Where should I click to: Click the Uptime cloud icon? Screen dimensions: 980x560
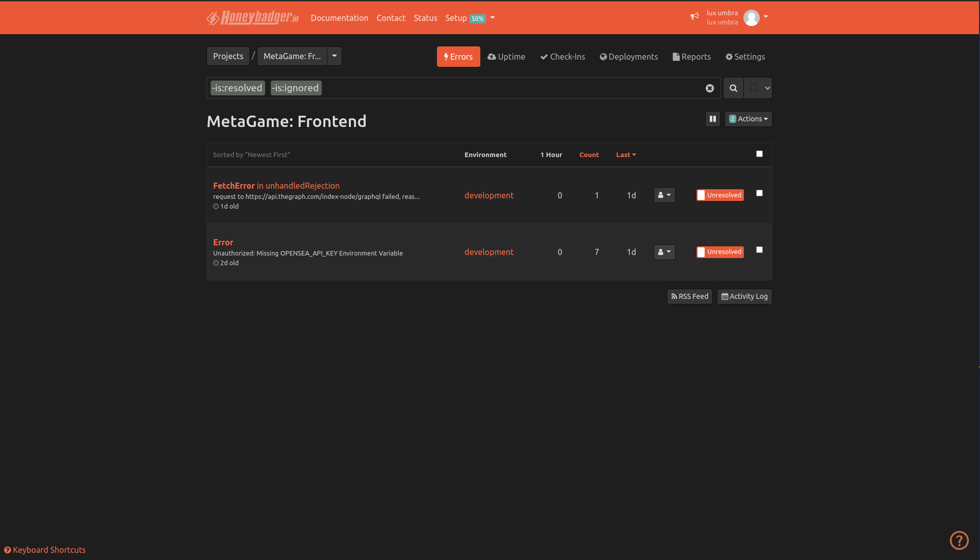tap(491, 57)
